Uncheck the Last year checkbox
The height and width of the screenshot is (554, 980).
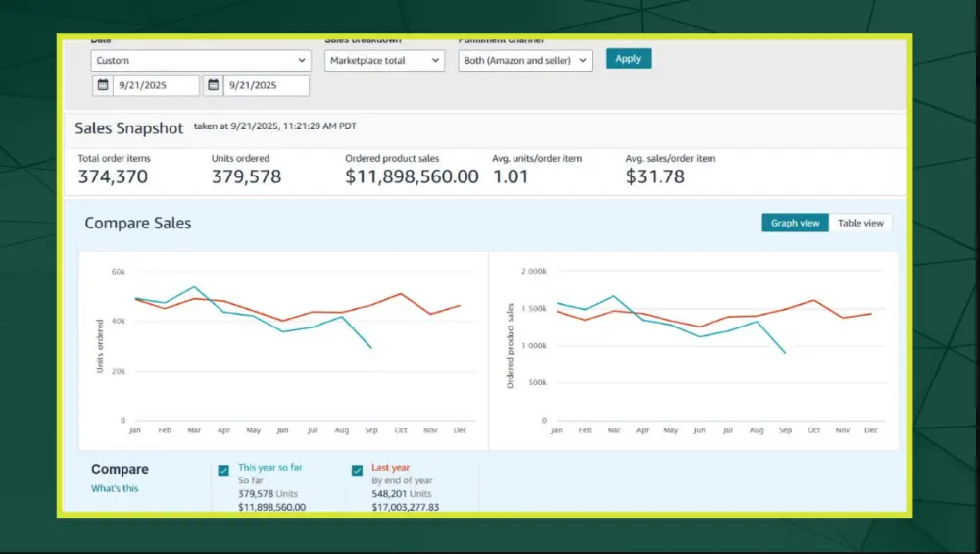point(357,471)
